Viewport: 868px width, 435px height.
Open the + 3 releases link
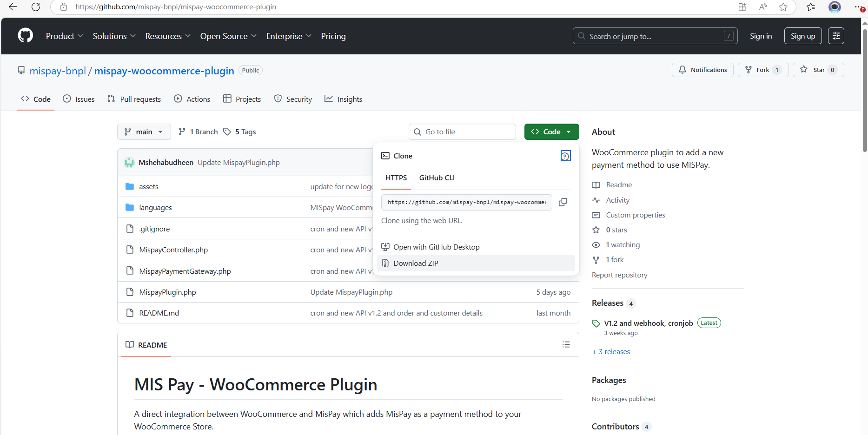[611, 352]
